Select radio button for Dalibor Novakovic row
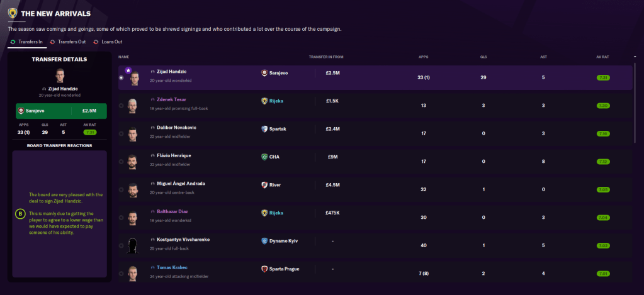 point(121,133)
